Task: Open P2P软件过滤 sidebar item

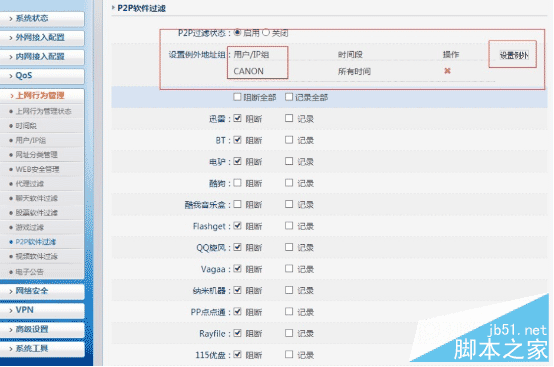Action: coord(36,242)
